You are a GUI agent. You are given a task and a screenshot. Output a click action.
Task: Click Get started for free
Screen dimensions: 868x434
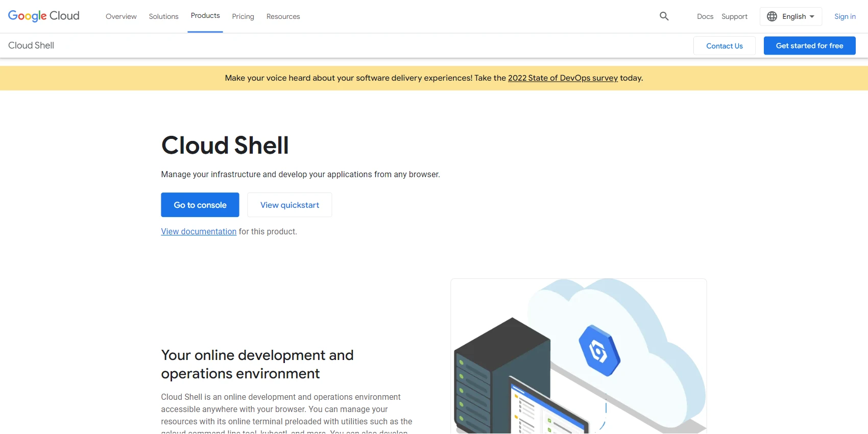(x=810, y=45)
